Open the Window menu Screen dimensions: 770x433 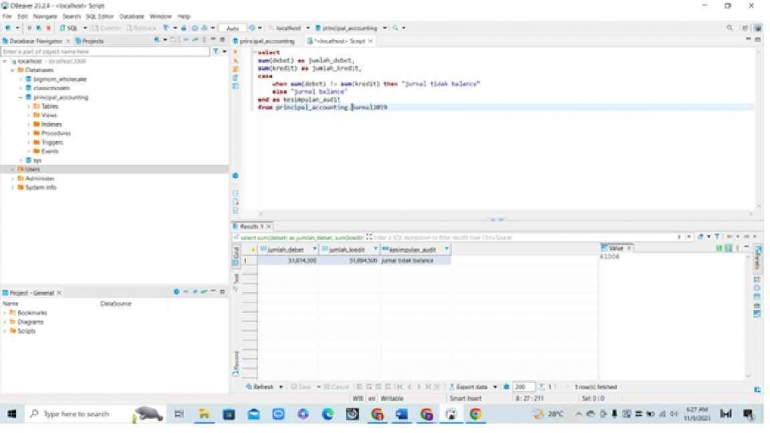[160, 16]
